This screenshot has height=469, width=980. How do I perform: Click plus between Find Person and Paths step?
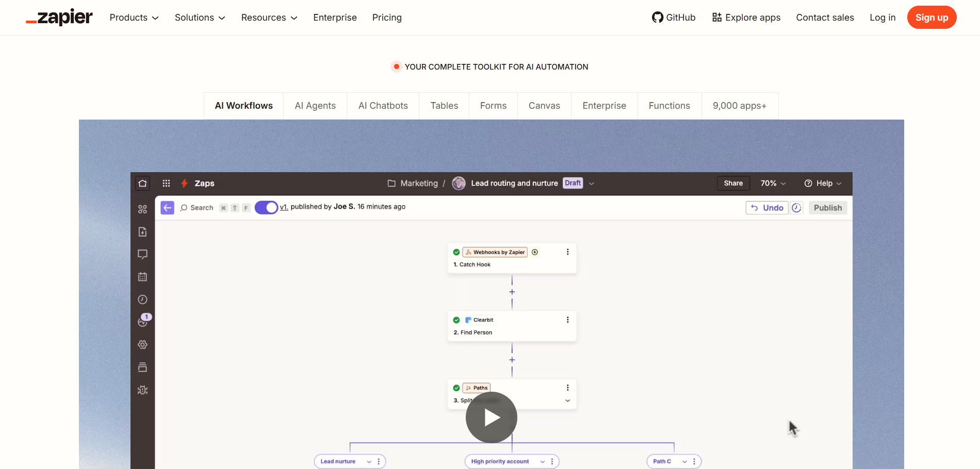point(512,360)
